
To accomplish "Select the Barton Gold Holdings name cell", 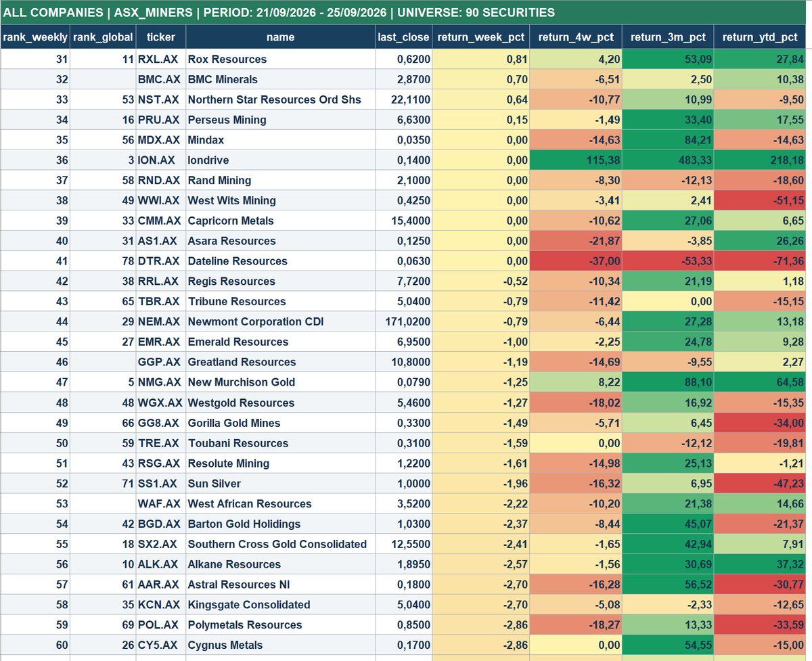I will click(280, 524).
